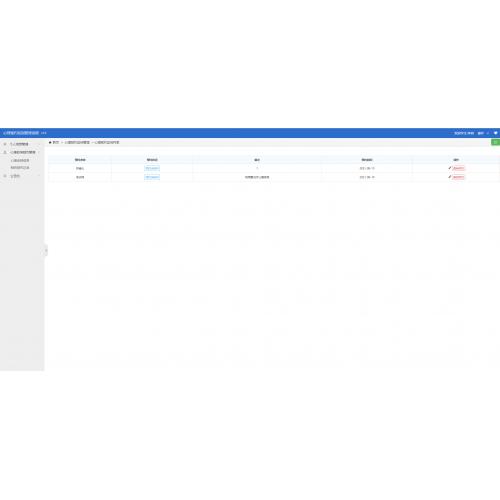Click the green button below the header
Image resolution: width=500 pixels, height=500 pixels.
(x=496, y=142)
